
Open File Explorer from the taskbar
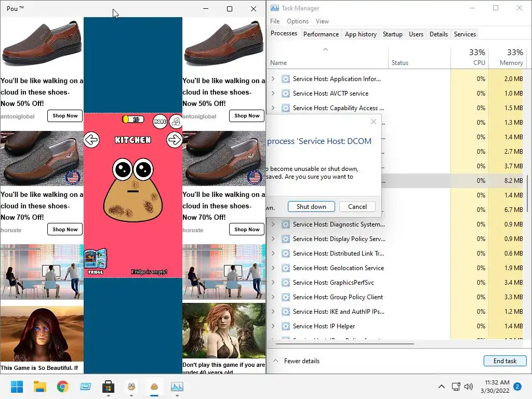coord(39,387)
